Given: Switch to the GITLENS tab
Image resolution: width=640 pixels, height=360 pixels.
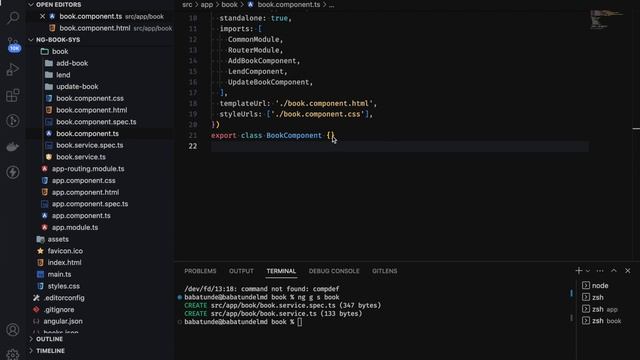Looking at the screenshot, I should (384, 271).
